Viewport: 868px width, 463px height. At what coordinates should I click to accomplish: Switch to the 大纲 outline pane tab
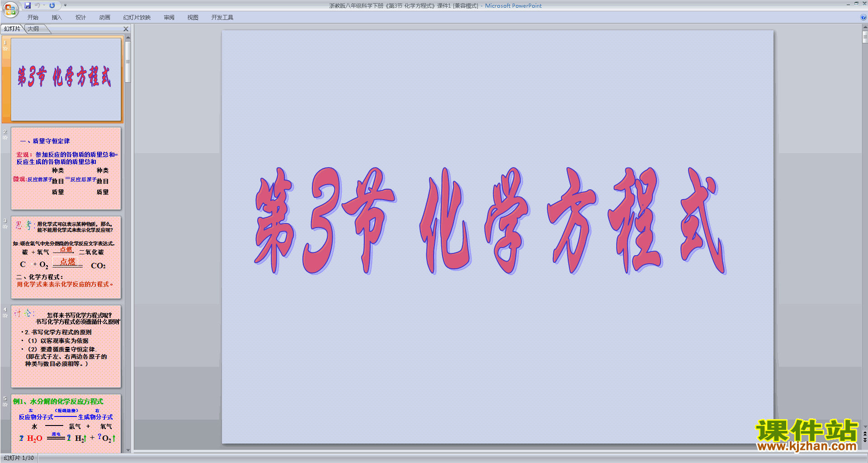(33, 29)
